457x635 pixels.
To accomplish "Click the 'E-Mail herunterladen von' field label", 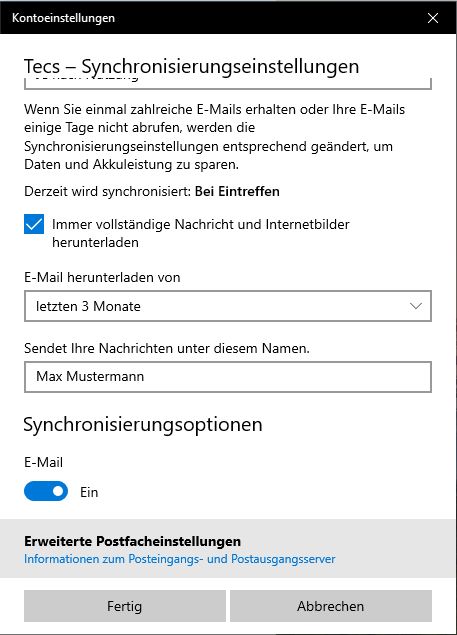I will point(102,277).
